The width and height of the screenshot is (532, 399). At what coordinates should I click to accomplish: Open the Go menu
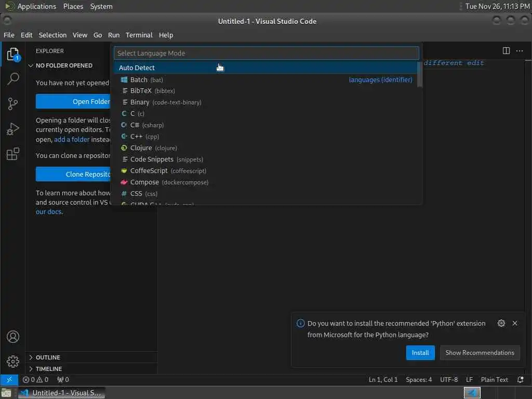98,35
